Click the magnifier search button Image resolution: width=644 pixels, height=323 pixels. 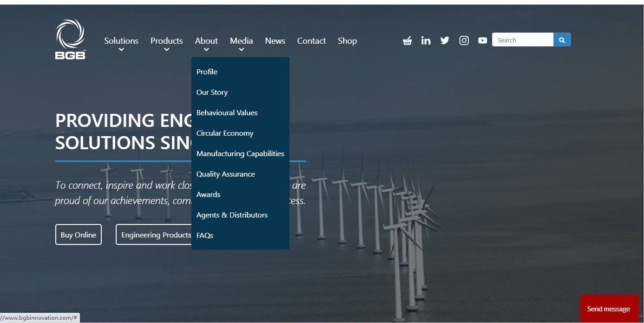[x=562, y=40]
